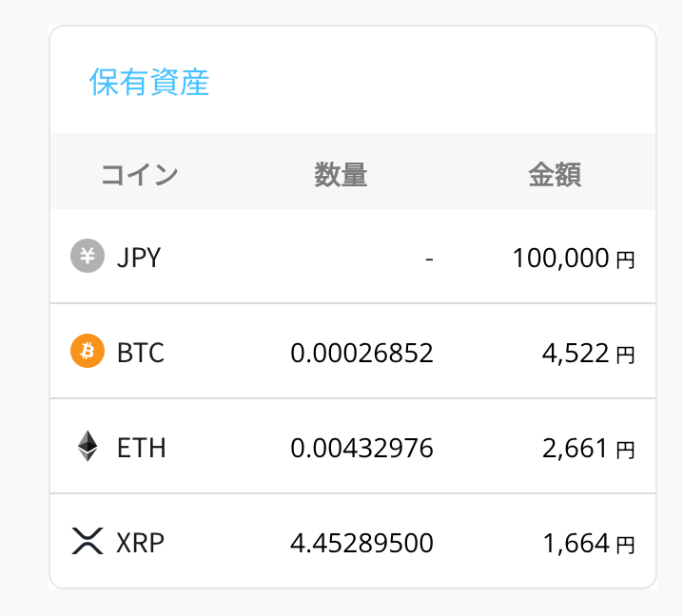Click the JPY yen coin icon

point(87,256)
